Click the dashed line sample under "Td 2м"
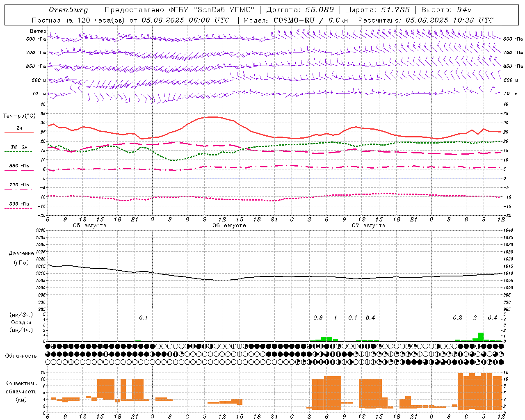525x420 pixels. pos(18,152)
